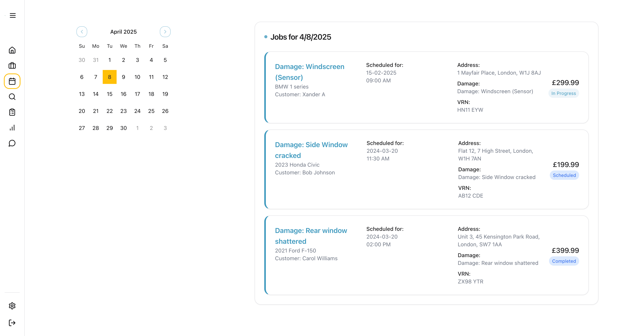Go to previous month with left chevron
644x336 pixels.
pos(82,32)
